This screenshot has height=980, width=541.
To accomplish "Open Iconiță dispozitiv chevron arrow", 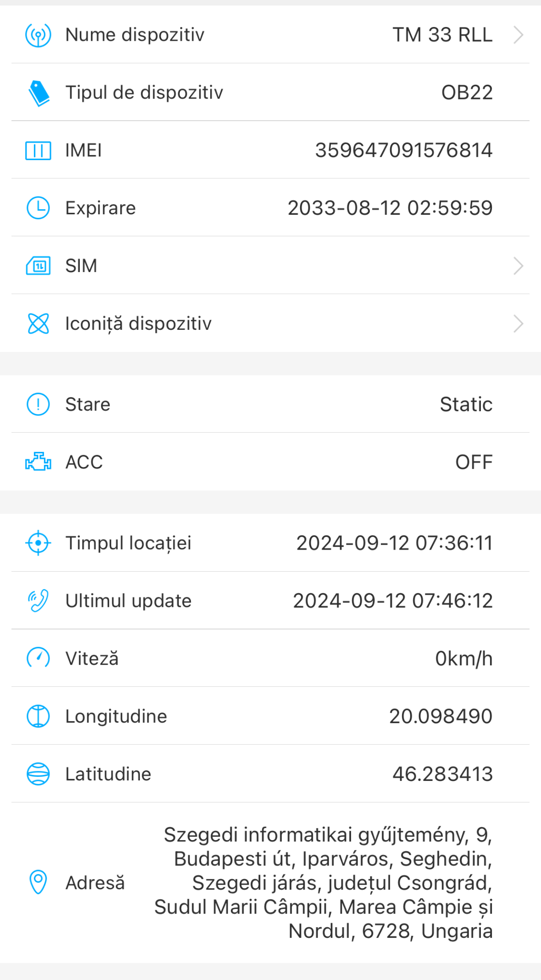I will [x=518, y=323].
